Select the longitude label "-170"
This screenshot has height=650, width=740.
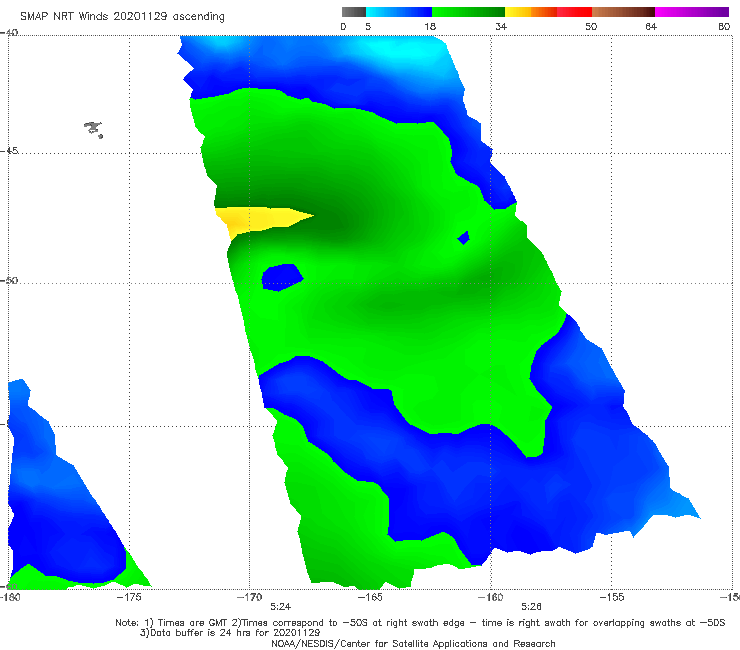(250, 597)
